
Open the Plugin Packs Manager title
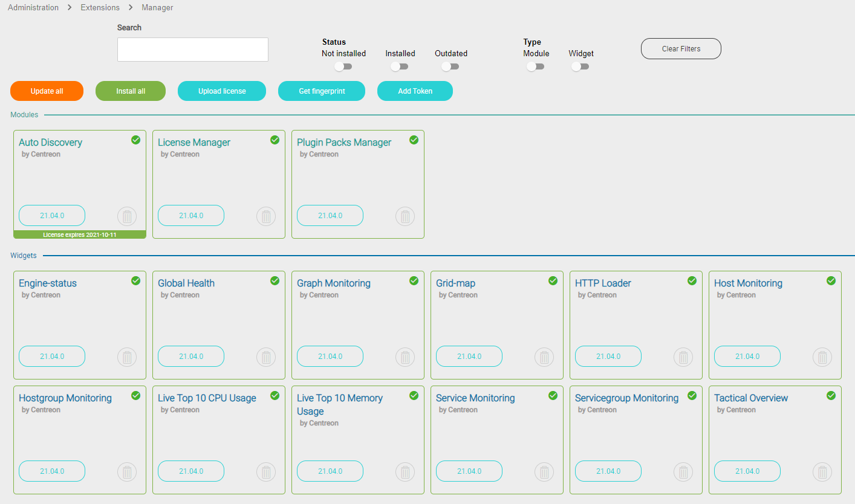(344, 143)
